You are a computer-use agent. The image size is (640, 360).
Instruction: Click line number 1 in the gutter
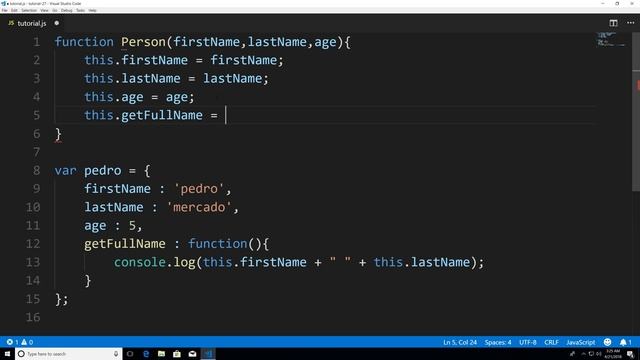pos(37,42)
